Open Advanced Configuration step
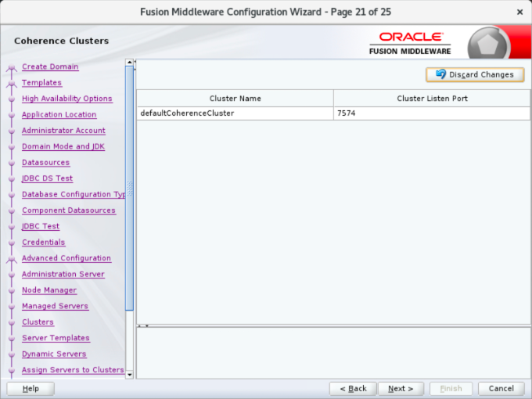This screenshot has height=399, width=532. pos(66,258)
